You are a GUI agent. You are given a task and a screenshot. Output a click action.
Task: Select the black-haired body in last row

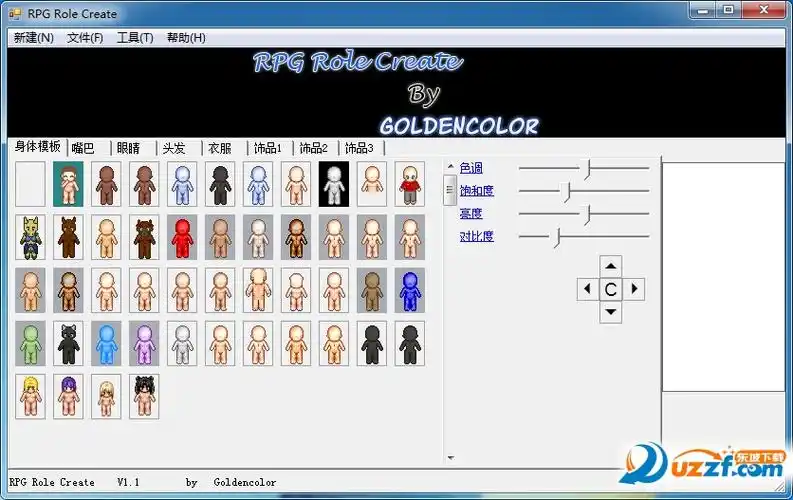pyautogui.click(x=144, y=396)
